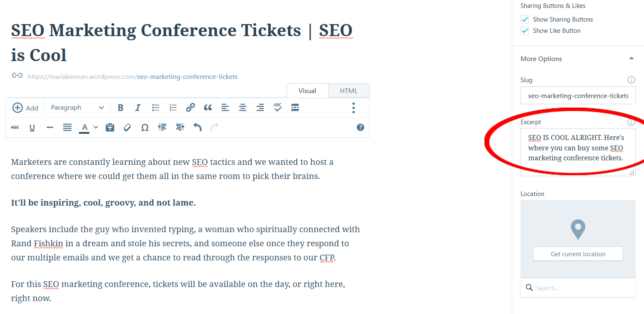644x314 pixels.
Task: Switch to the HTML editor tab
Action: 348,91
